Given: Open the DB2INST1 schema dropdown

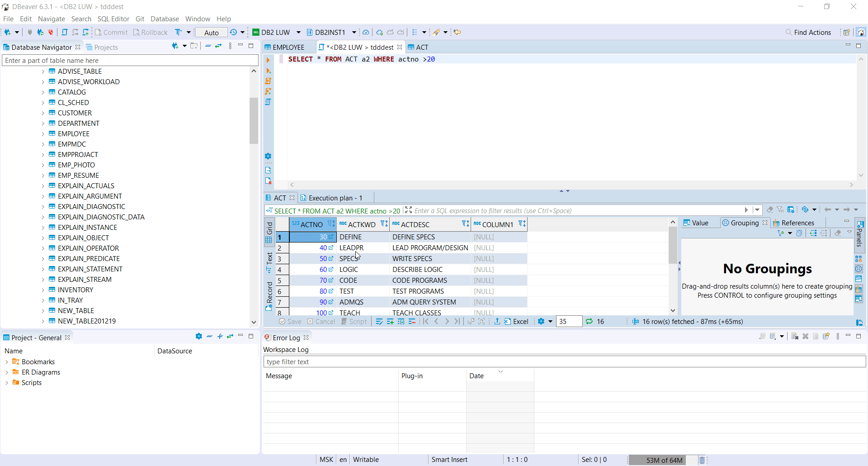Looking at the screenshot, I should (x=354, y=32).
